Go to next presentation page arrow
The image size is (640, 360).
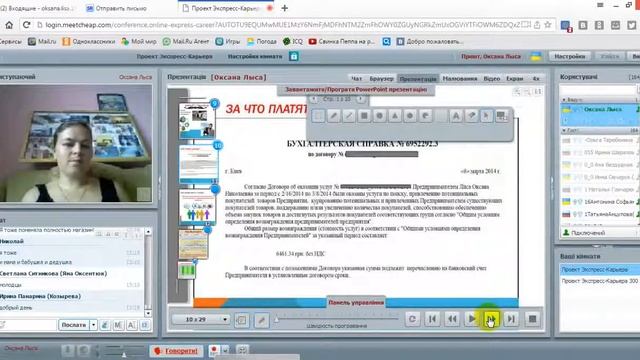pyautogui.click(x=360, y=99)
